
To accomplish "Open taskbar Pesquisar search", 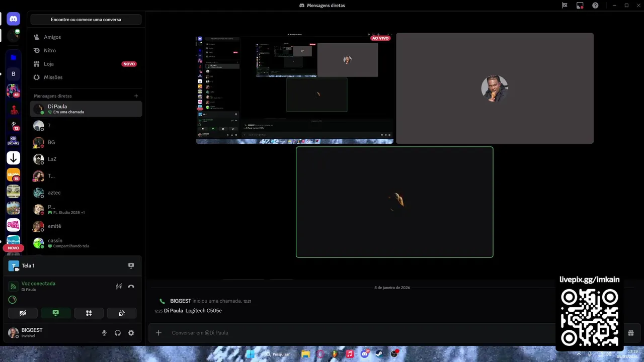I will point(278,354).
